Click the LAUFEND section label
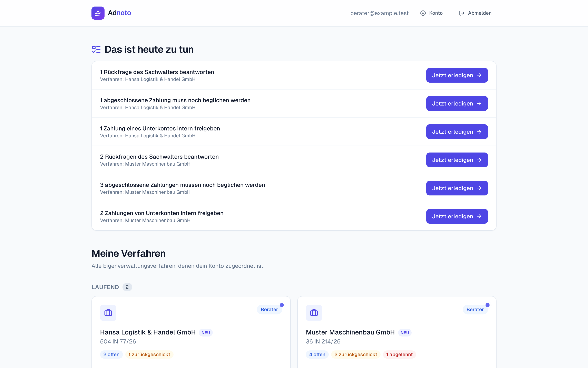This screenshot has height=368, width=588. pos(105,287)
